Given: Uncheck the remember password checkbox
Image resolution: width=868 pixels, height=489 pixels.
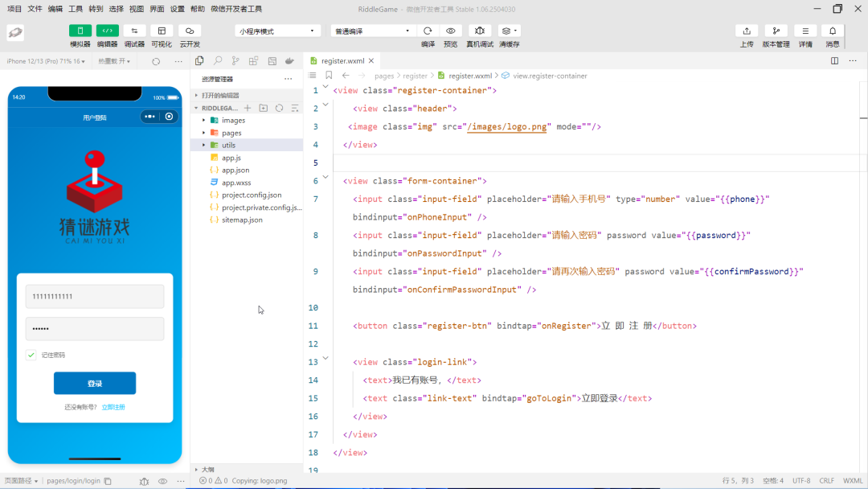Looking at the screenshot, I should click(31, 355).
